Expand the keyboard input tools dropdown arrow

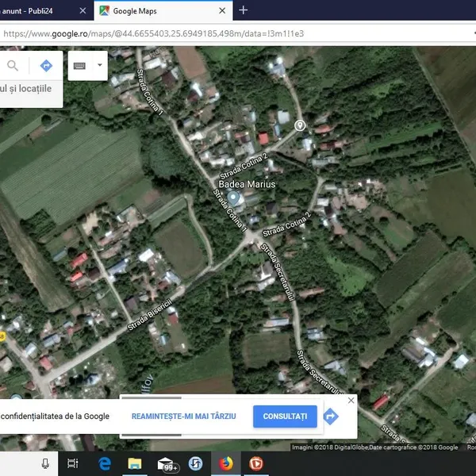(100, 65)
